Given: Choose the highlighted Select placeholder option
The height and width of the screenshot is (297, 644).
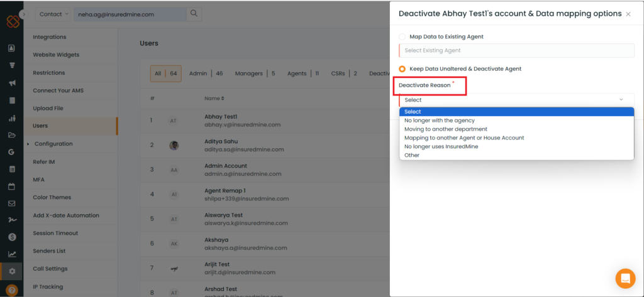Looking at the screenshot, I should [517, 112].
